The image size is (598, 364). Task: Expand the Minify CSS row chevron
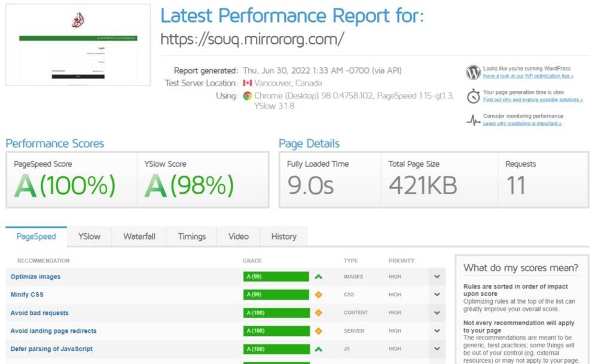point(437,295)
